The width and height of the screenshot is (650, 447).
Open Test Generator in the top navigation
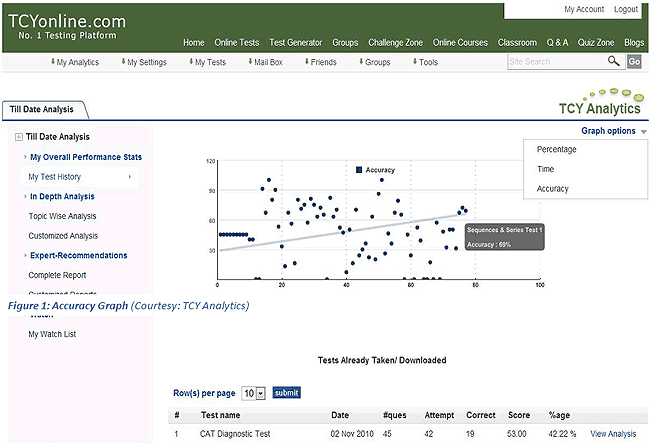[x=296, y=43]
